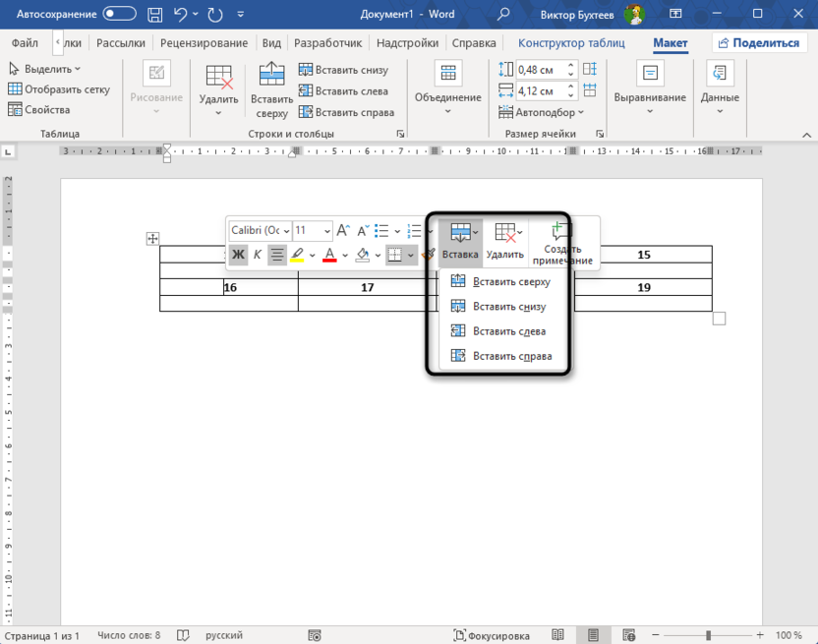Choose Insert Above from the popup menu
The width and height of the screenshot is (818, 644).
[x=510, y=282]
